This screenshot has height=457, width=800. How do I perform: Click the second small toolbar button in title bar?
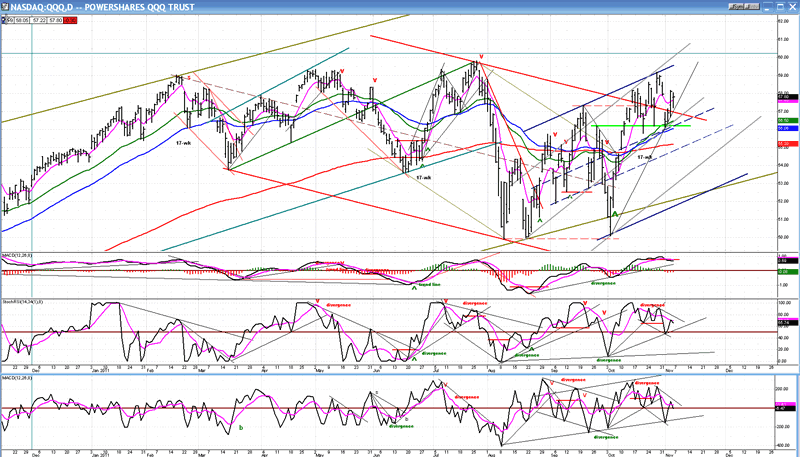point(752,7)
